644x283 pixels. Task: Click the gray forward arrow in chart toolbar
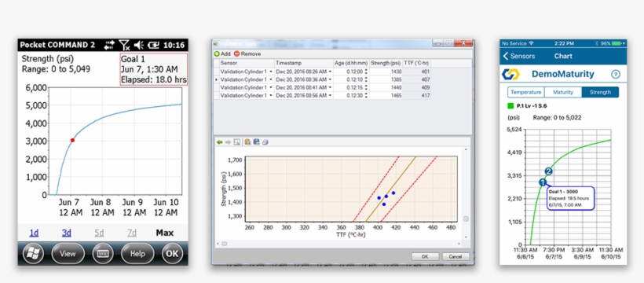(x=228, y=142)
